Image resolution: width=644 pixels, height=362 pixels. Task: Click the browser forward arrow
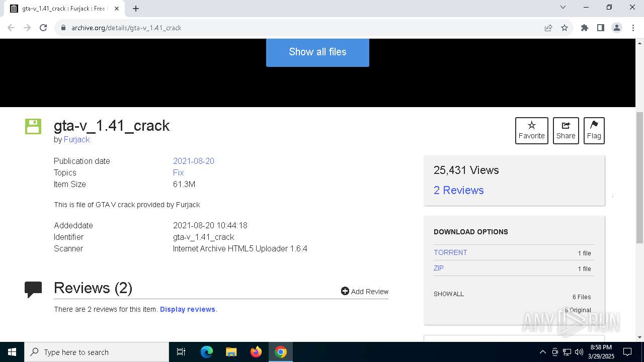click(x=27, y=28)
